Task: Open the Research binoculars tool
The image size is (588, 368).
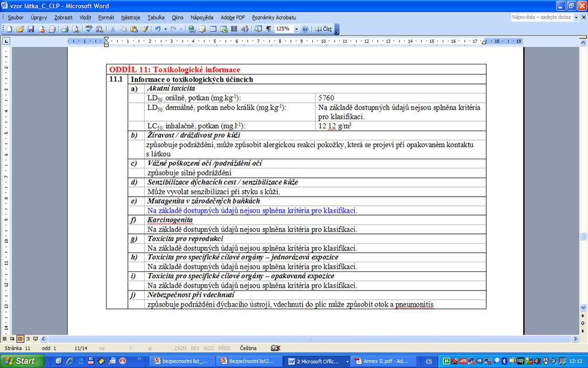Action: point(99,29)
